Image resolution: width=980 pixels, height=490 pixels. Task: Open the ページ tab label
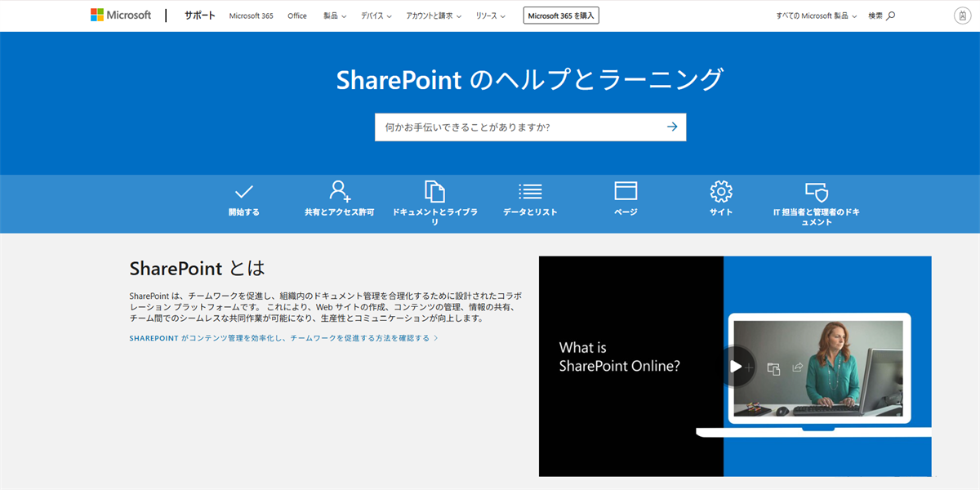[x=626, y=212]
